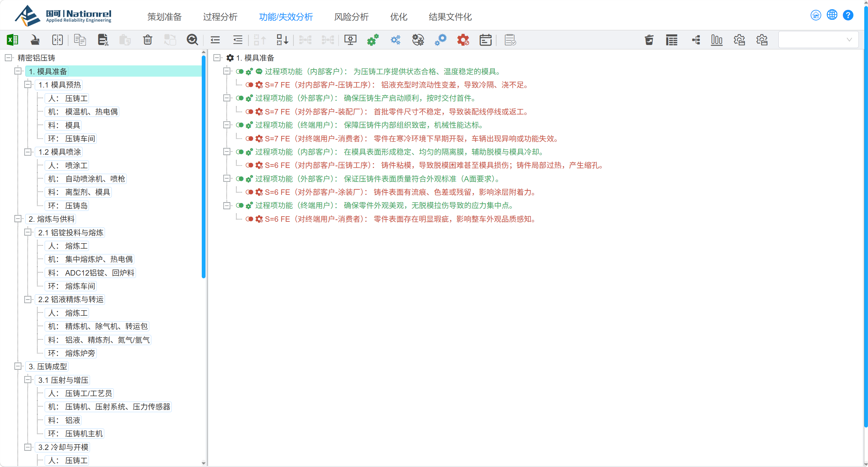Collapse the 1.1 模具预热 tree node
This screenshot has height=467, width=868.
coord(28,84)
